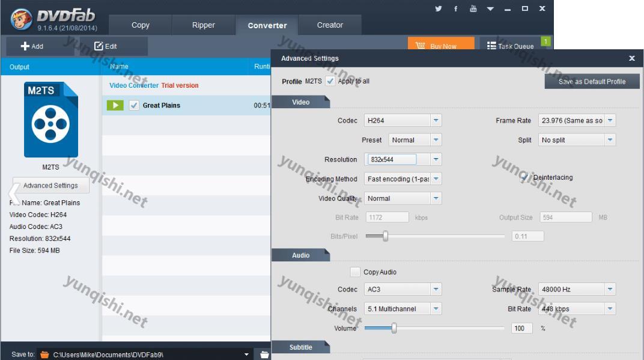The height and width of the screenshot is (360, 644).
Task: Close the Advanced Settings dialog
Action: tap(631, 58)
